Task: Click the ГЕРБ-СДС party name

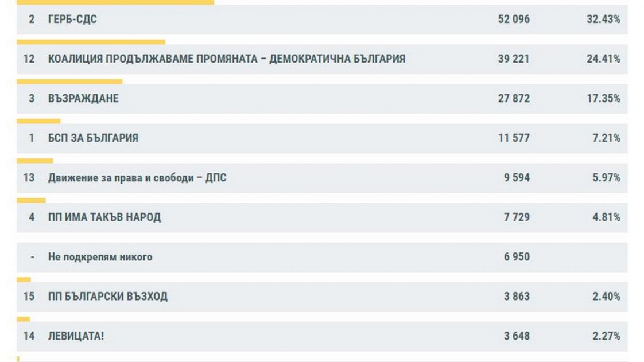Action: (72, 20)
